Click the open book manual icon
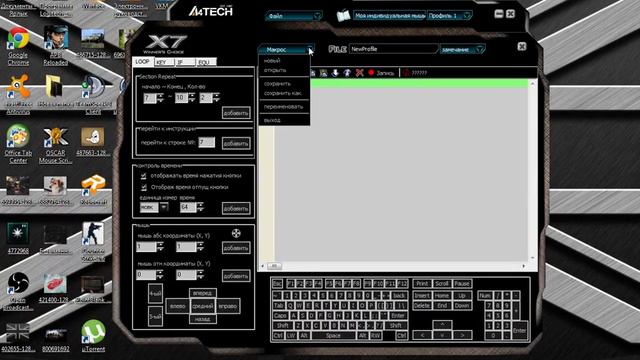 pyautogui.click(x=343, y=16)
